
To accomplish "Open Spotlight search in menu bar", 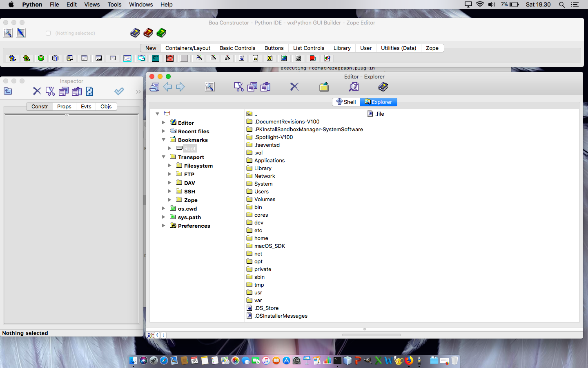I will (562, 4).
